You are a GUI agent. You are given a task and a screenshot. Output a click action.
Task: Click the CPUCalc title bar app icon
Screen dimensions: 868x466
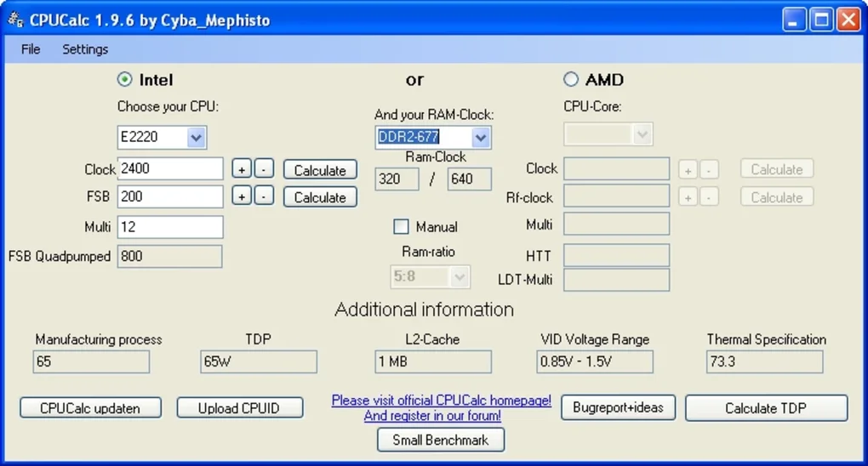(x=15, y=20)
